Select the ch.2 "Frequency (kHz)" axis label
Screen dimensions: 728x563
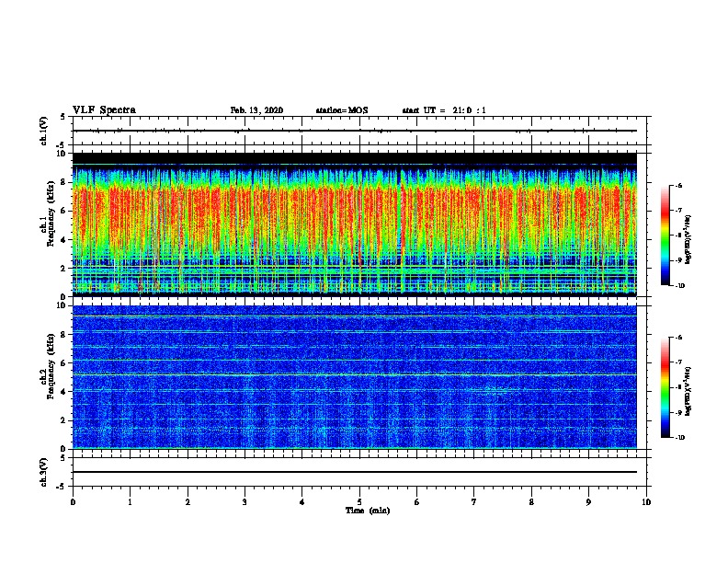(x=51, y=366)
